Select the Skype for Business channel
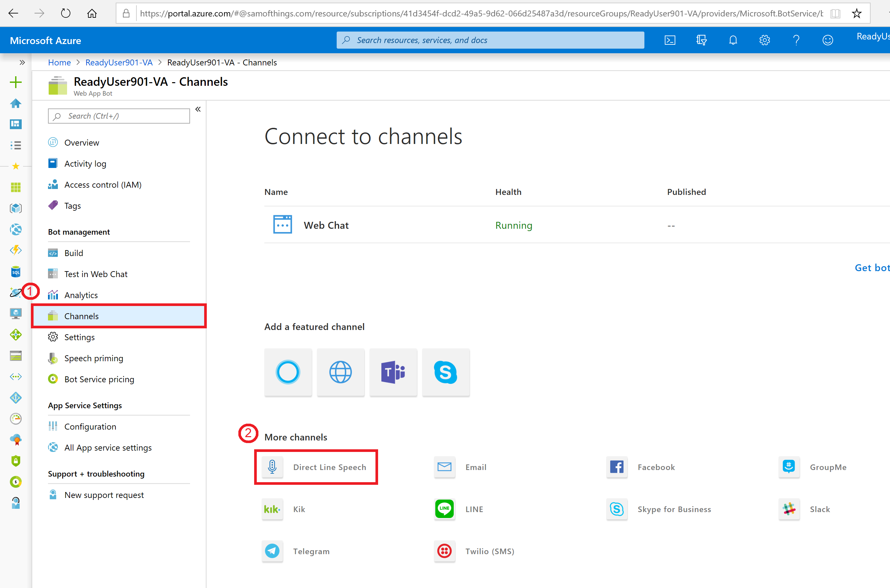Screen dimensions: 890x588 pos(659,509)
